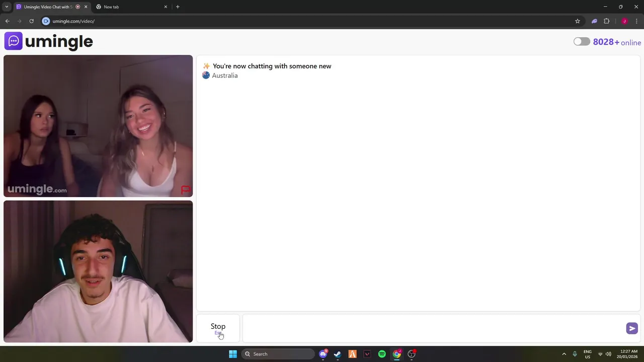Toggle the switch beside online count
644x362 pixels.
point(582,42)
